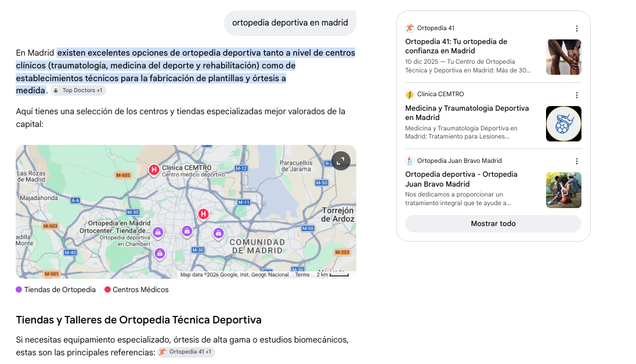Click 'Map data ©2026 Google' attribution
This screenshot has width=636, height=364.
234,275
